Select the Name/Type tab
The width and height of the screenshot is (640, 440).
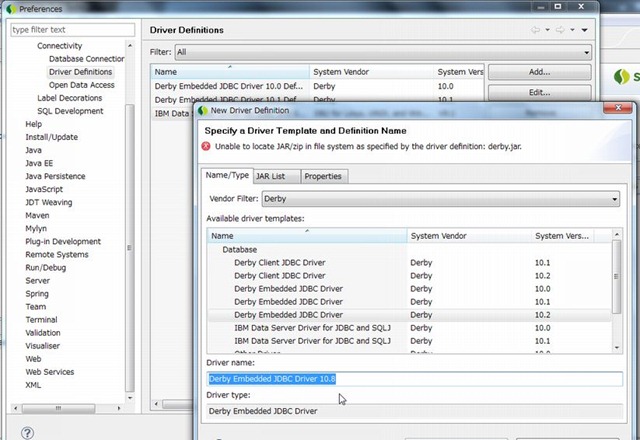[226, 176]
